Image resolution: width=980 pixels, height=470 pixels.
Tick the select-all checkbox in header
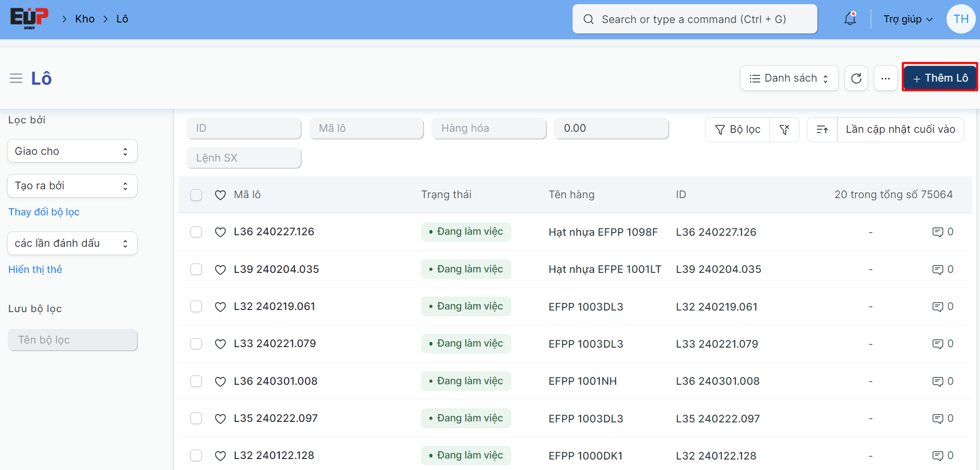(196, 195)
